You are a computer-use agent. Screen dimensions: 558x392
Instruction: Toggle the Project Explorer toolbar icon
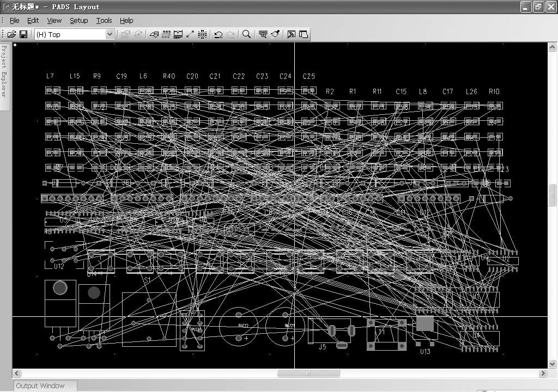coord(303,34)
